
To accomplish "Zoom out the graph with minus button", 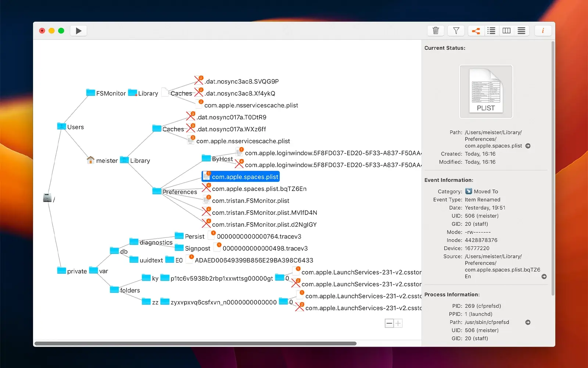I will (389, 323).
